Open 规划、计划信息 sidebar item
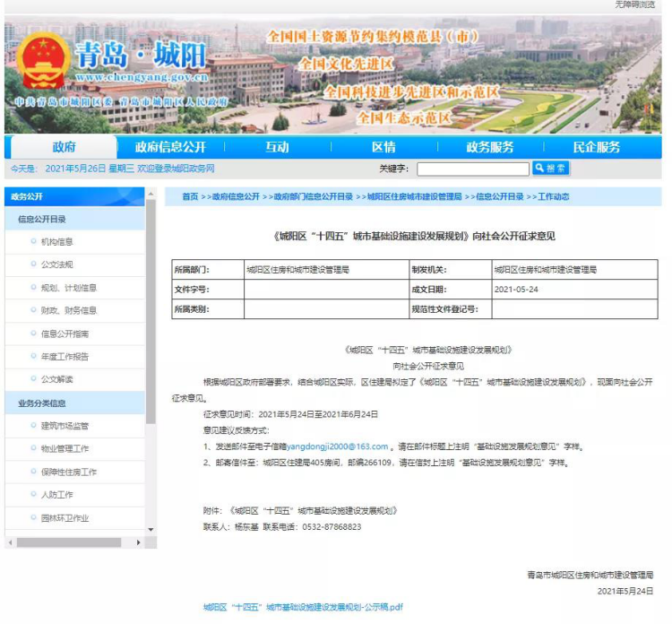This screenshot has height=624, width=672. coord(68,288)
